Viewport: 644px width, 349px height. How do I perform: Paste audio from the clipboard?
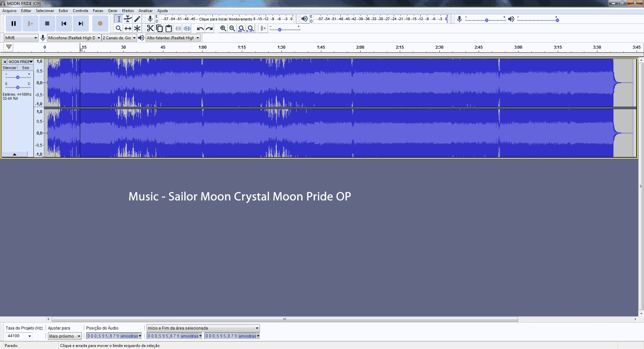(169, 29)
